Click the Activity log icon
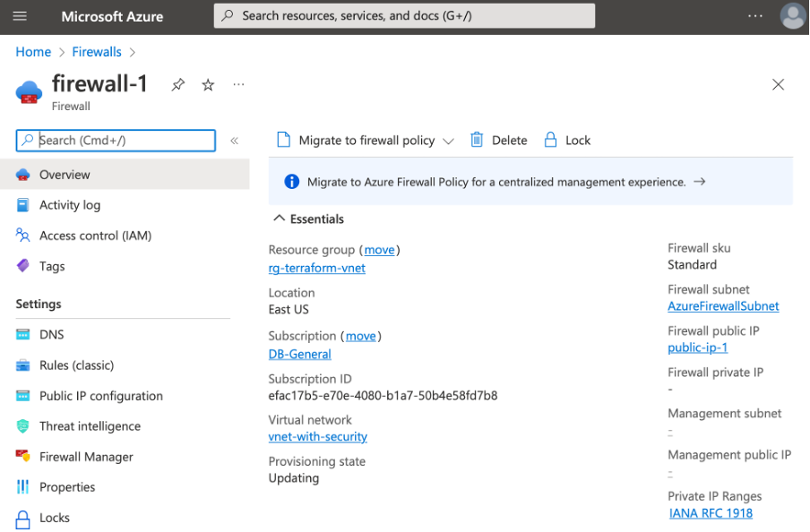The height and width of the screenshot is (532, 810). tap(22, 205)
